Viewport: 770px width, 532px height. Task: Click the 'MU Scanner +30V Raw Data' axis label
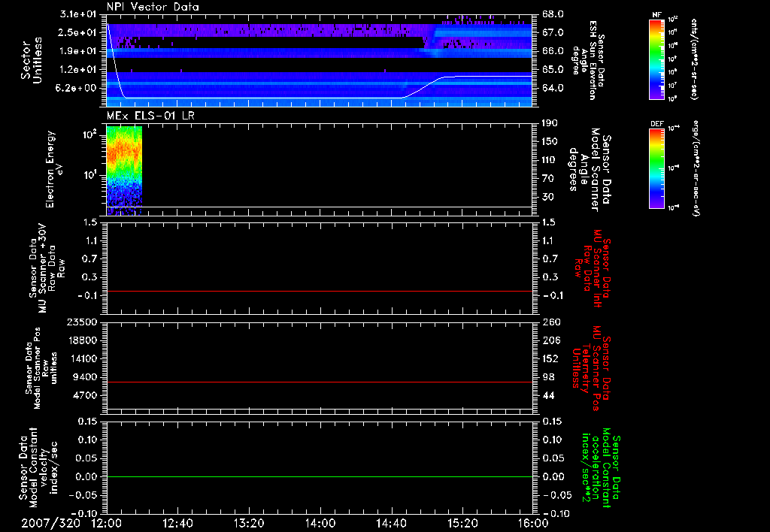(x=47, y=268)
